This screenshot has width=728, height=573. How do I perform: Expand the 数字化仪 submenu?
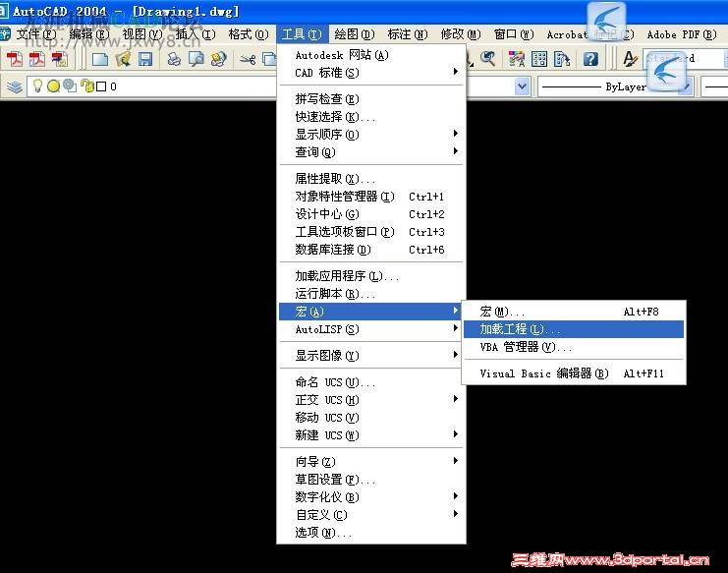pos(370,497)
